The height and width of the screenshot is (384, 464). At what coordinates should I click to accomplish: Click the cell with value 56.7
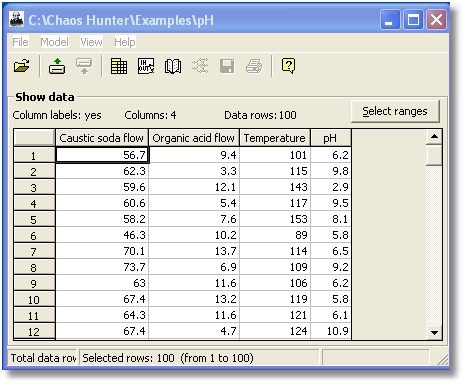102,155
